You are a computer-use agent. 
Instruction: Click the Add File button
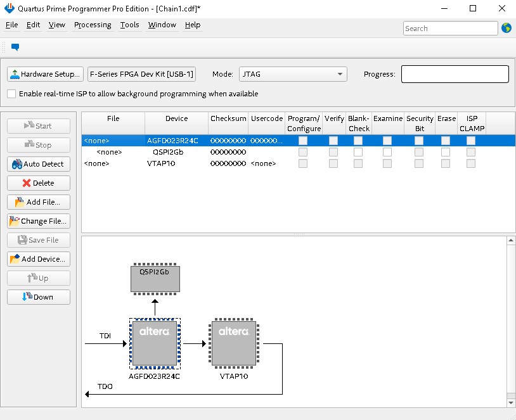(x=38, y=202)
